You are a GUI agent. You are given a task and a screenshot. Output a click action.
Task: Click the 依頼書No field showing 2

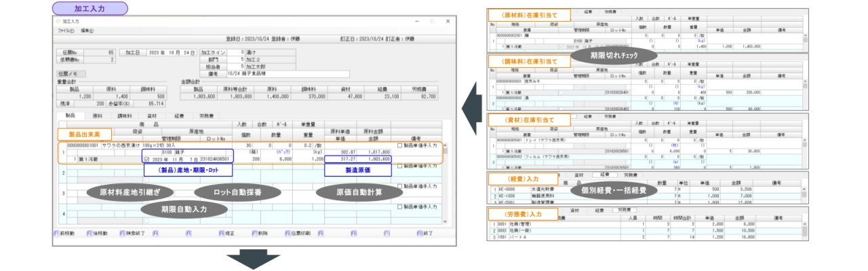[x=100, y=60]
